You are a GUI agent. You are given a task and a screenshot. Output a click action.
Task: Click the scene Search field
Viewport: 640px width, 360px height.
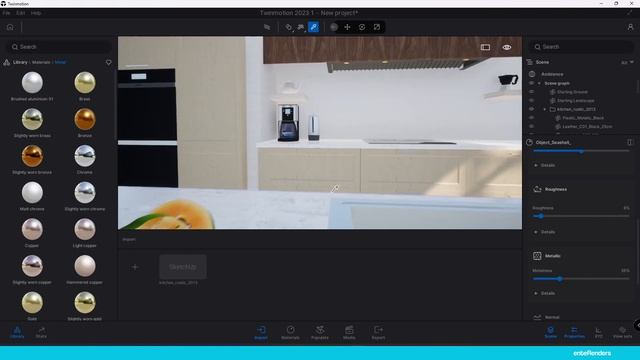point(581,47)
